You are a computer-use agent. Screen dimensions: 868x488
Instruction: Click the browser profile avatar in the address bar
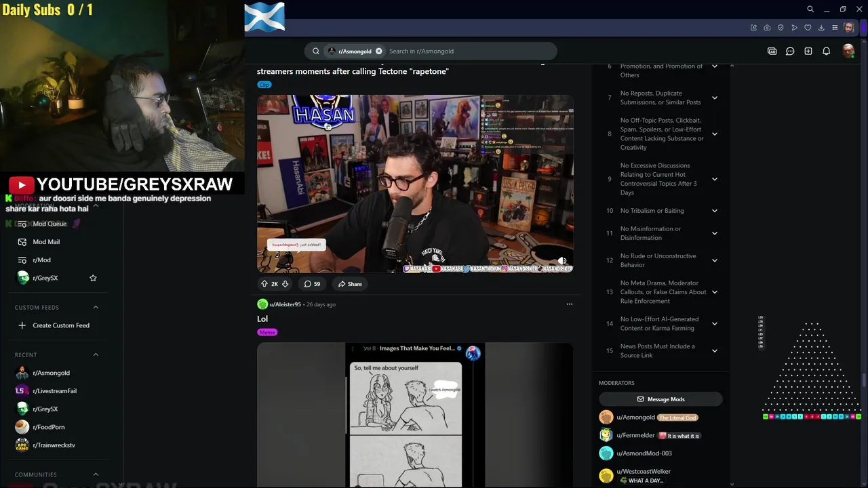coord(849,28)
